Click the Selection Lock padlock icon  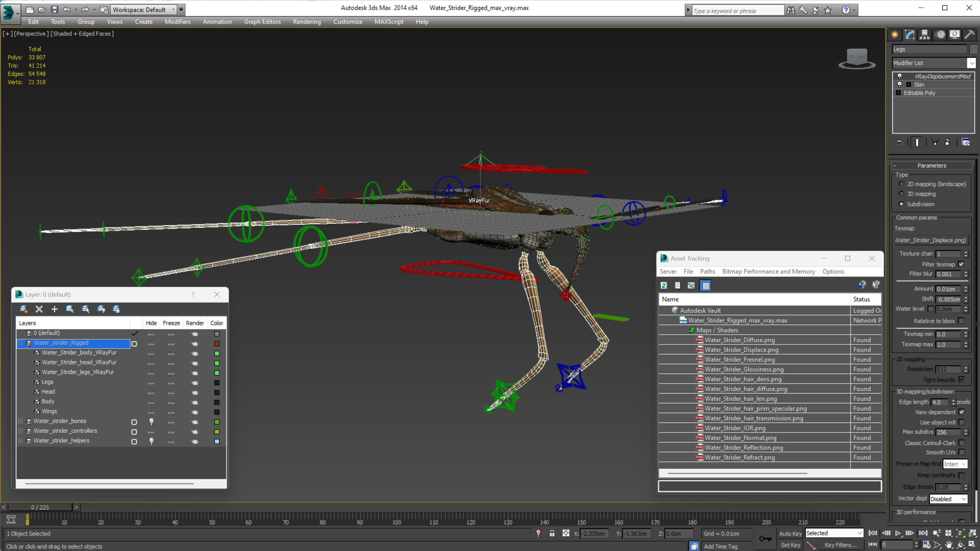click(x=552, y=533)
